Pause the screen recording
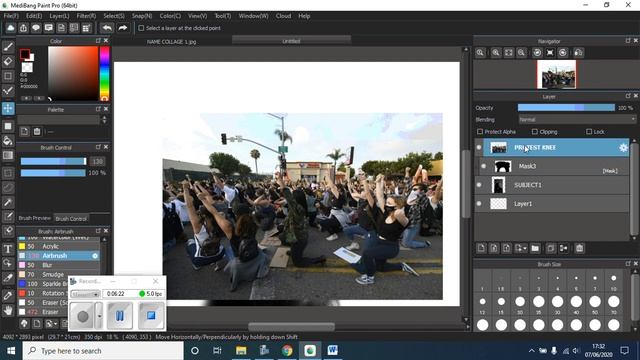Image resolution: width=640 pixels, height=360 pixels. [x=120, y=315]
